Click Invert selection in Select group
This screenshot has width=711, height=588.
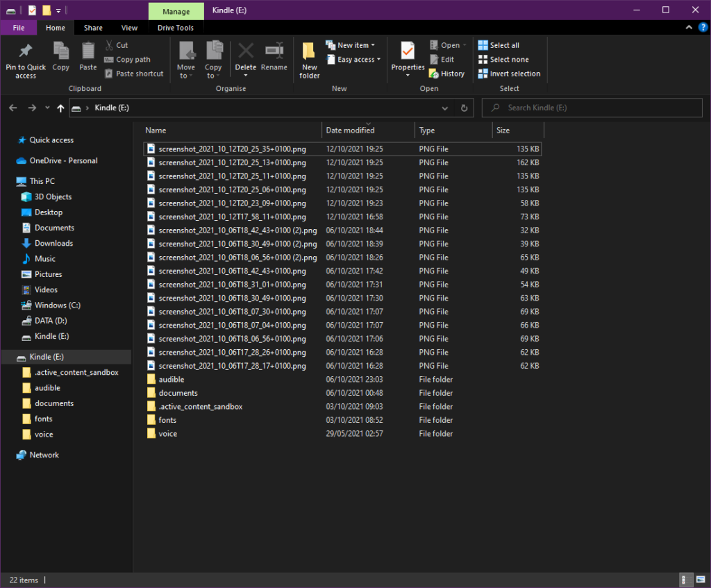(x=509, y=74)
